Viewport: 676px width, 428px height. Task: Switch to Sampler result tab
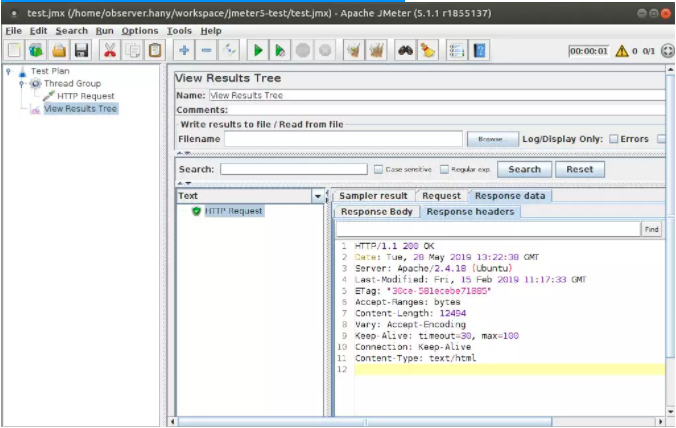373,196
